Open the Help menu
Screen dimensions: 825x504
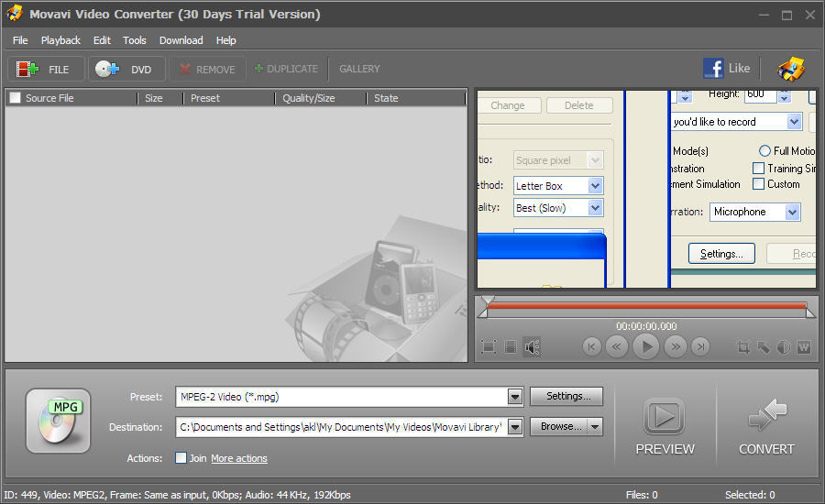click(225, 40)
